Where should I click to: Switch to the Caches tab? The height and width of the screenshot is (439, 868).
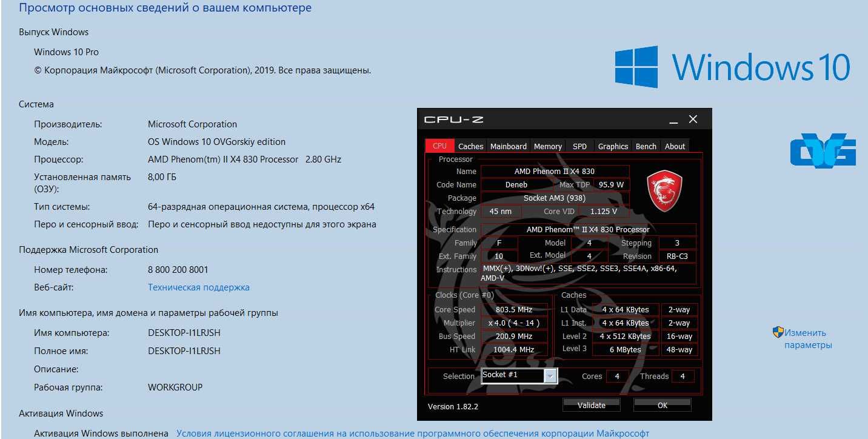(x=471, y=146)
